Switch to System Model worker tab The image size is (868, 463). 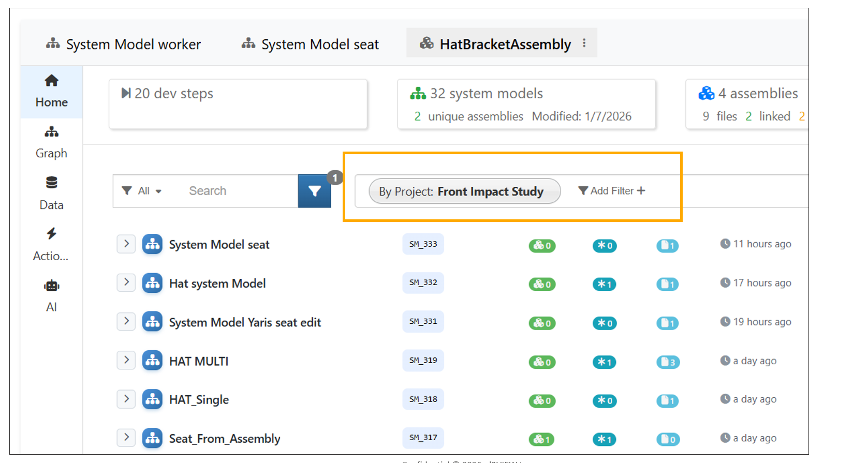[x=123, y=44]
